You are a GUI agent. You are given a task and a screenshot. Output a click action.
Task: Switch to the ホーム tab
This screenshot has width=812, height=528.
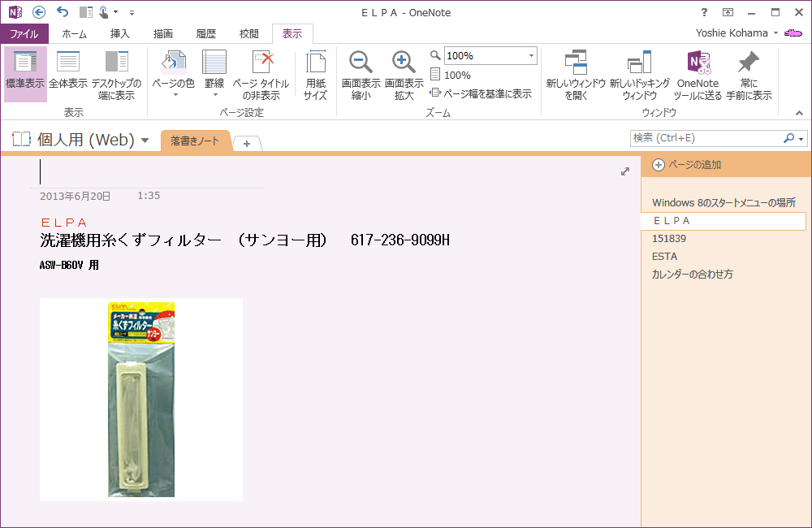pos(74,33)
